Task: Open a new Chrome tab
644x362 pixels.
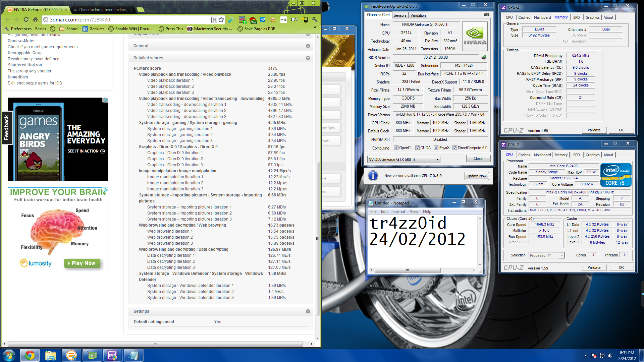Action: point(141,10)
